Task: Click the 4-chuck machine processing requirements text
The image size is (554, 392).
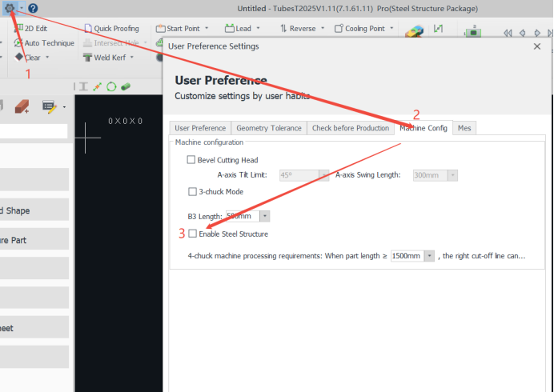Action: tap(255, 256)
